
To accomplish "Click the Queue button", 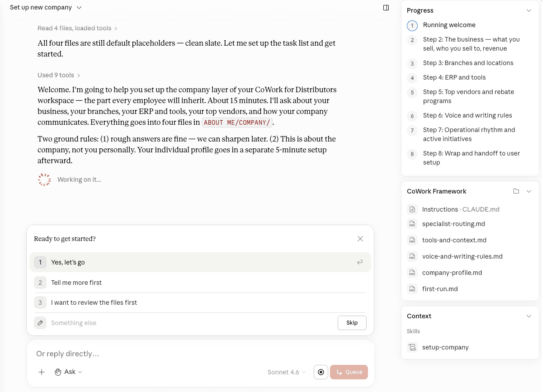I will [x=349, y=372].
